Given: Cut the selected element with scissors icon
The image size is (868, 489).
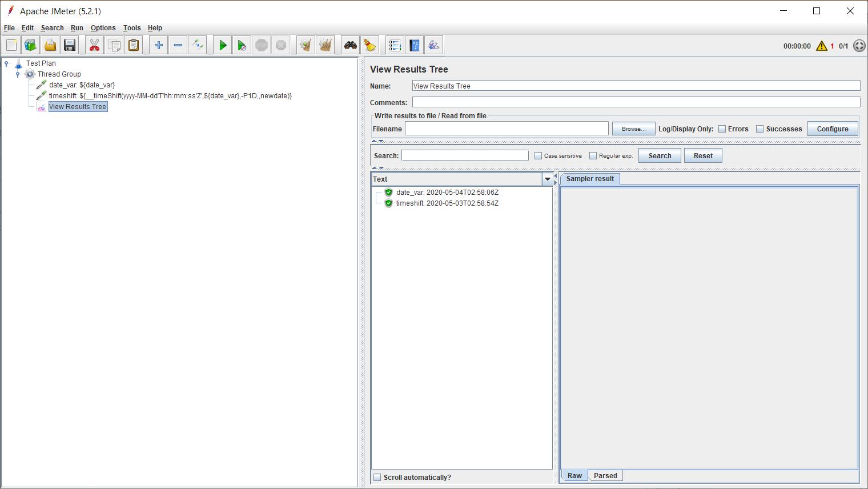Looking at the screenshot, I should coord(95,45).
